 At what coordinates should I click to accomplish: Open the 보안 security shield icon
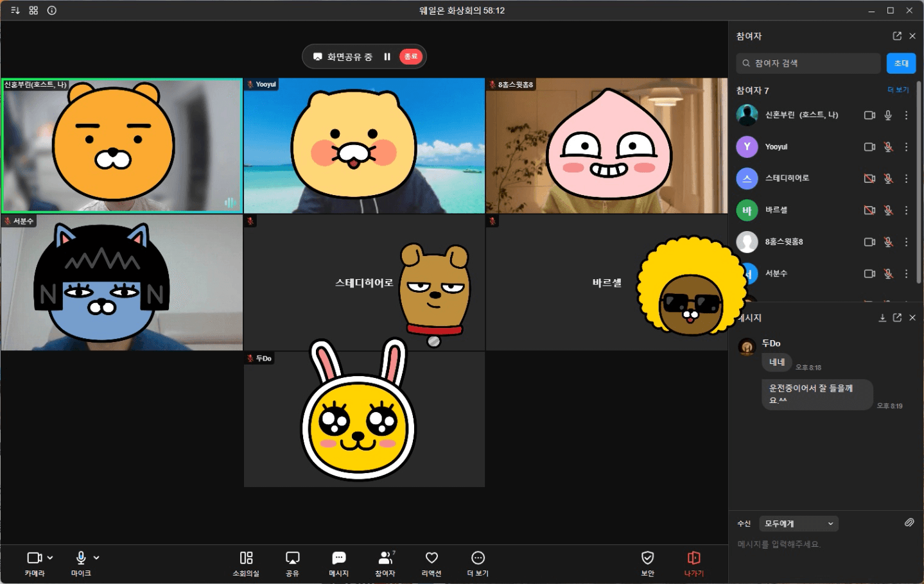tap(647, 558)
